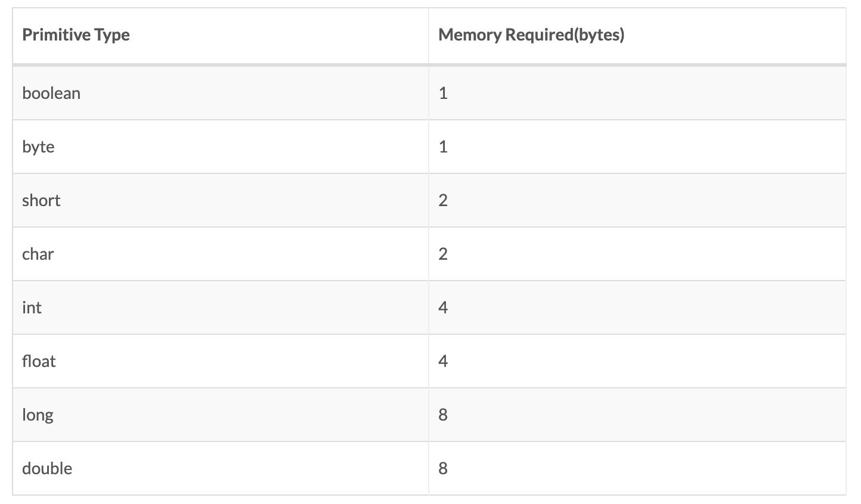861x504 pixels.
Task: Click the 'float' type cell
Action: (x=39, y=362)
